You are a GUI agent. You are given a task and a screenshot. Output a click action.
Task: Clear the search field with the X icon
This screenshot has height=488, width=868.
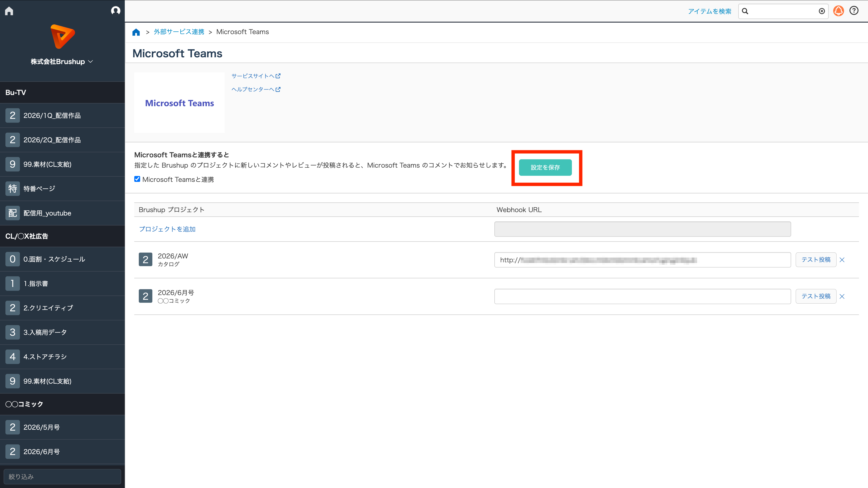click(822, 11)
